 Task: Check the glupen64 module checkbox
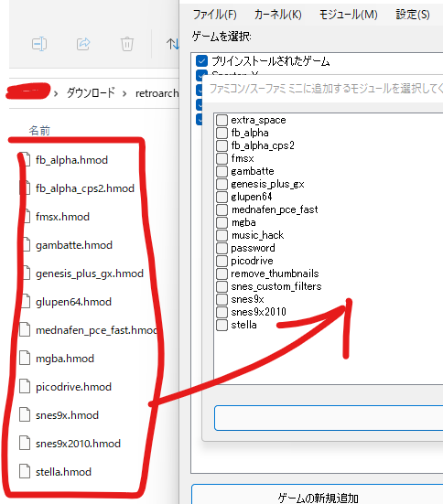point(221,197)
